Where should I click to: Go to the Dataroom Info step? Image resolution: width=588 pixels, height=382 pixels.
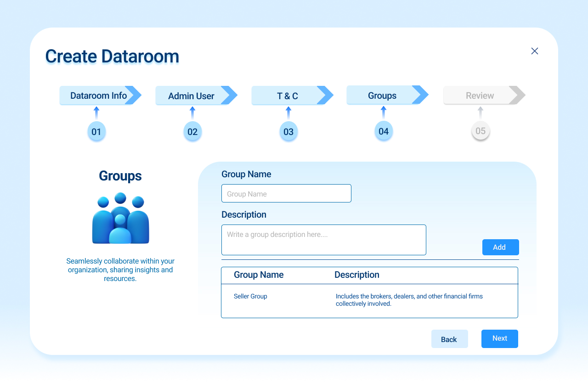pyautogui.click(x=100, y=95)
